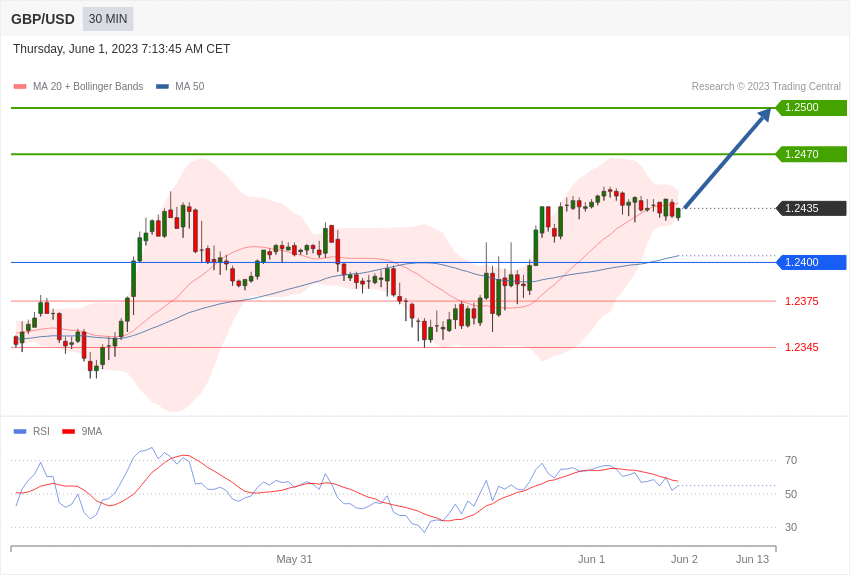This screenshot has height=576, width=850.
Task: Click the Jun 2 date axis label
Action: (684, 560)
